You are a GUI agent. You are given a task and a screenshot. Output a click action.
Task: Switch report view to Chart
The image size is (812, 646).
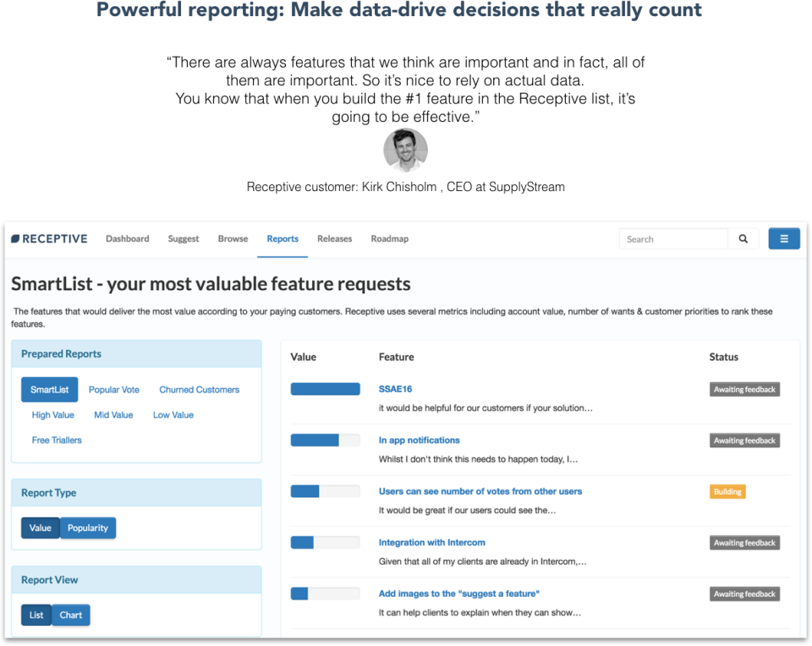coord(71,615)
